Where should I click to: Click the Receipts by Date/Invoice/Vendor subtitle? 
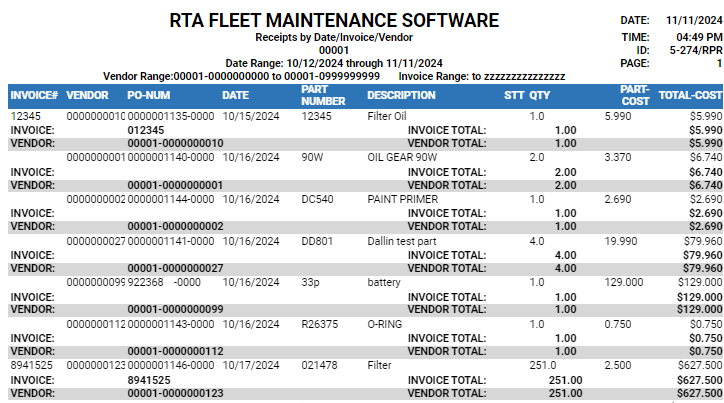click(x=333, y=36)
